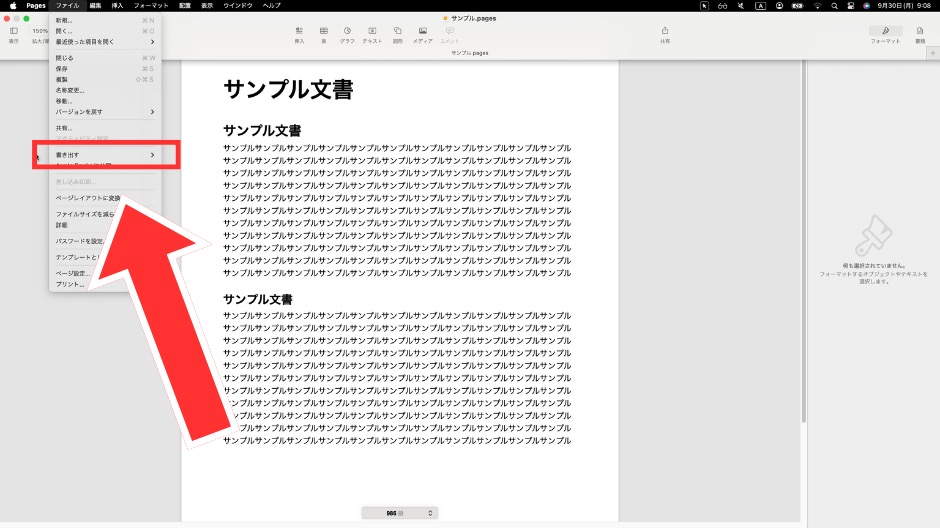Choose 閉じる from the File menu
This screenshot has height=528, width=940.
(105, 58)
